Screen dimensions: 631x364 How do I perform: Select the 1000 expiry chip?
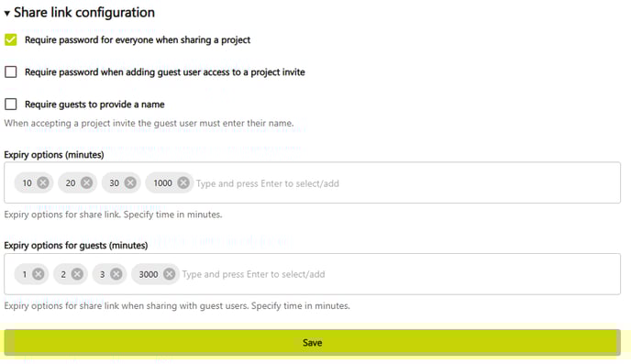[x=162, y=183]
